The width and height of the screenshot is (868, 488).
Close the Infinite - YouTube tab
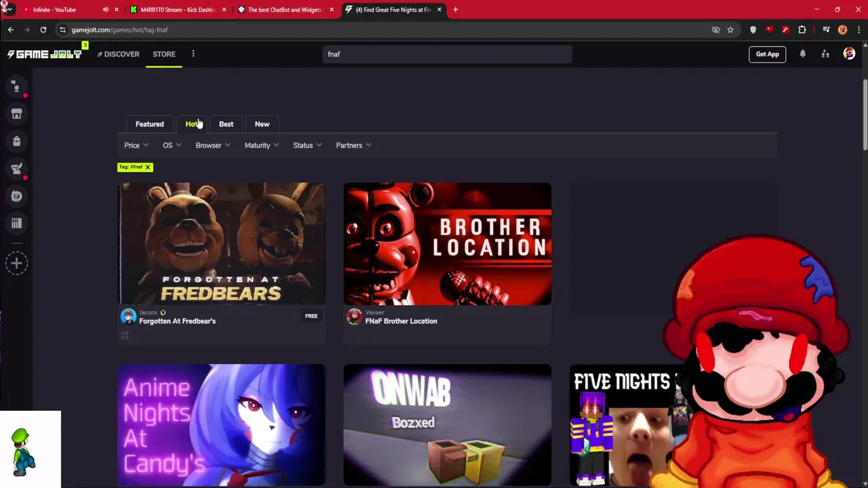pyautogui.click(x=117, y=9)
